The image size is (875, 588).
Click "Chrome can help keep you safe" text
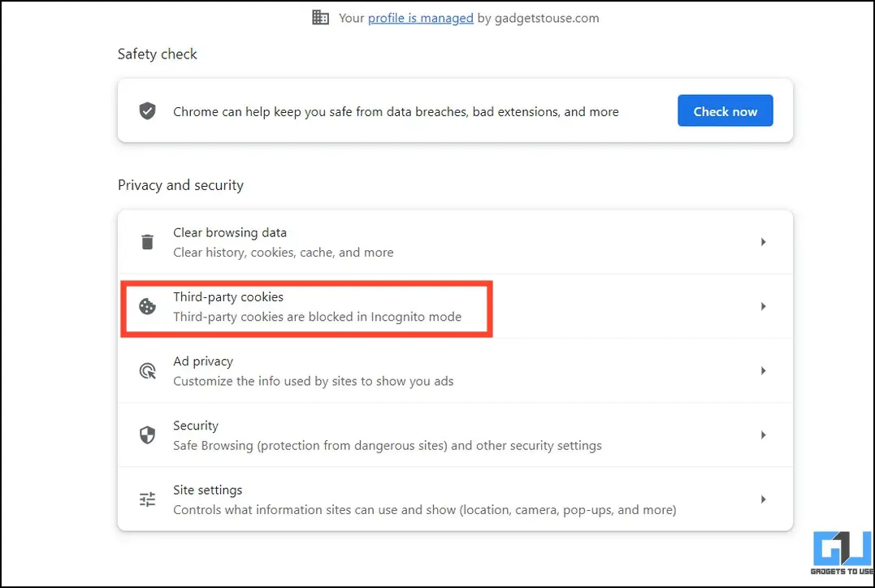(396, 111)
